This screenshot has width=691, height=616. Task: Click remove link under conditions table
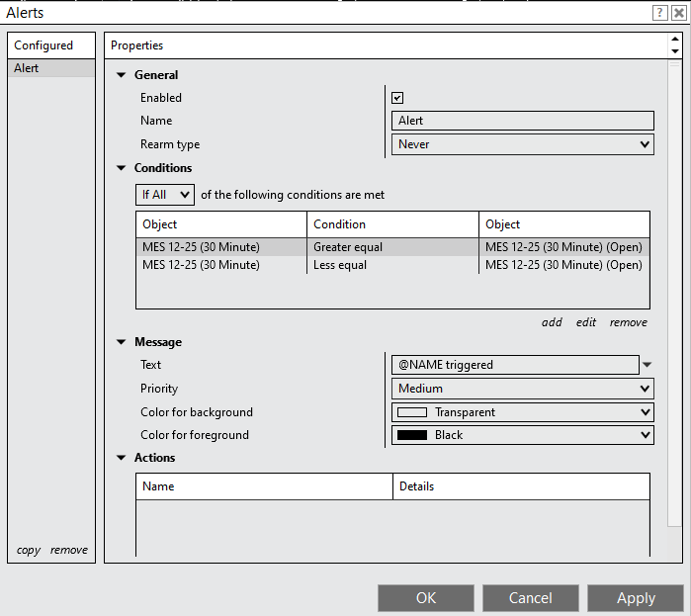click(628, 322)
